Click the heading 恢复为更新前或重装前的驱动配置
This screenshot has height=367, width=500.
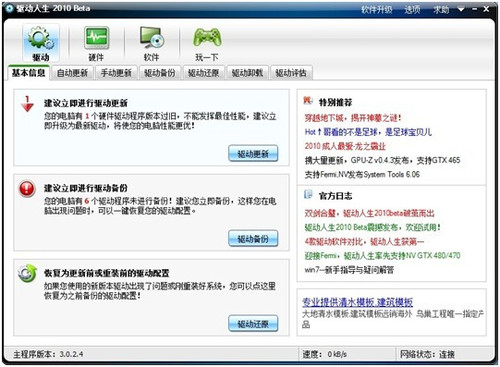coord(107,273)
